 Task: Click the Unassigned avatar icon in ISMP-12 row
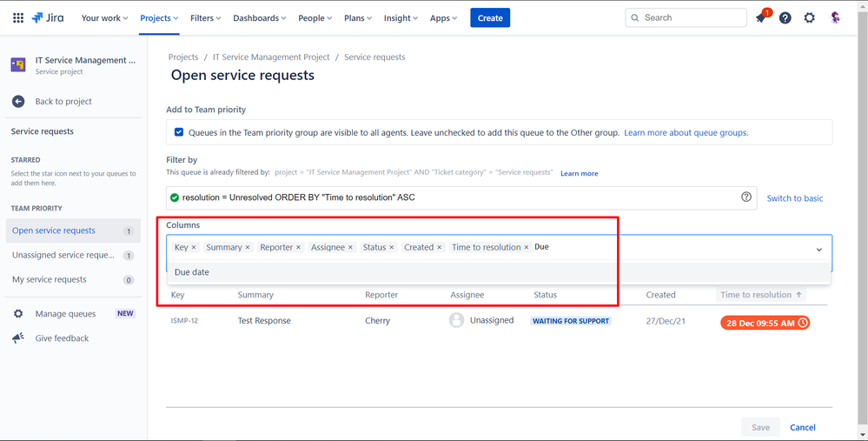456,320
